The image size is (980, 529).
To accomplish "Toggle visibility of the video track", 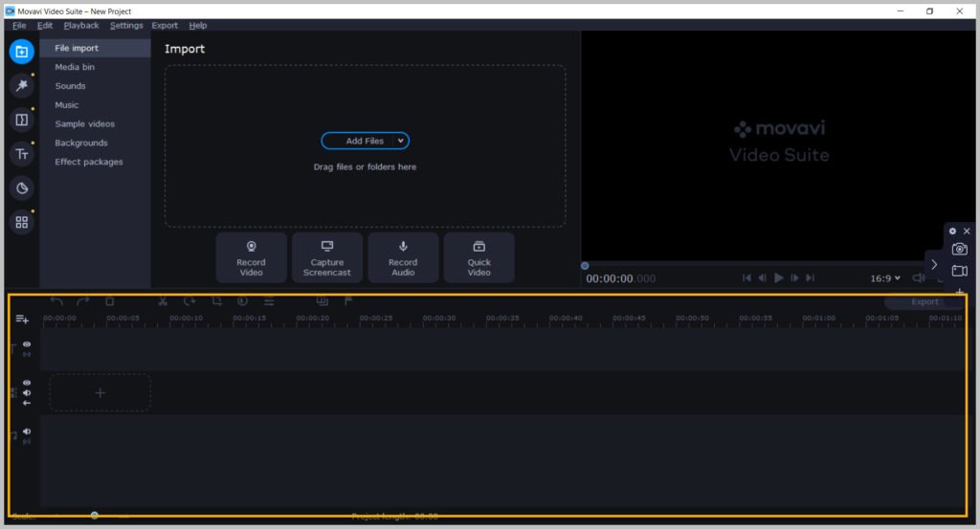I will coord(26,383).
